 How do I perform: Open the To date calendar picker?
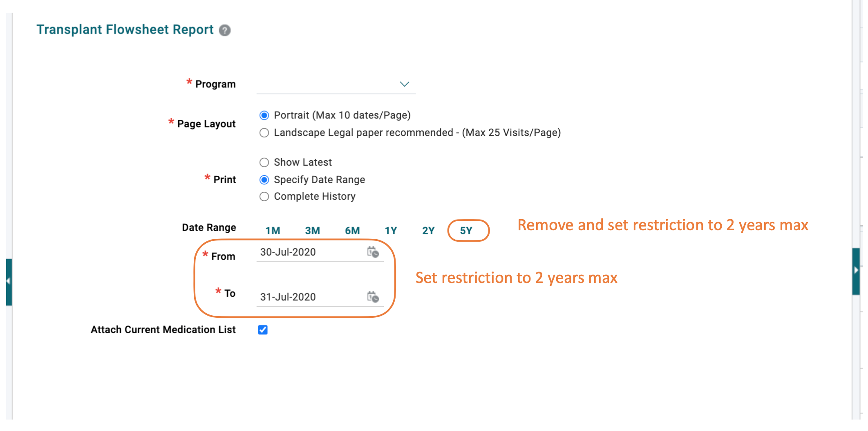click(373, 297)
